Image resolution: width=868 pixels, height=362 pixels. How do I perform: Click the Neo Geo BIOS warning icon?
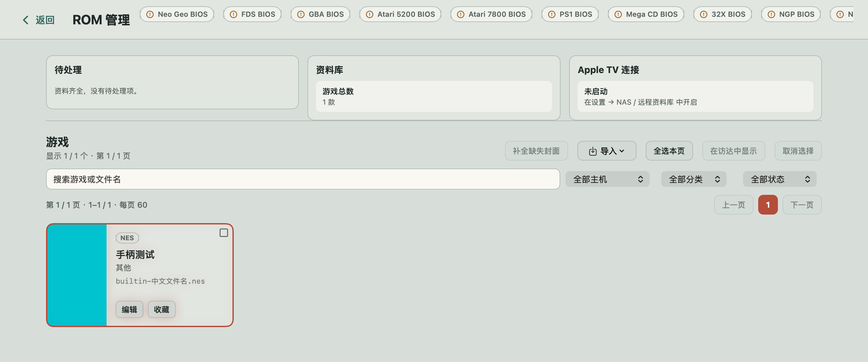point(150,14)
